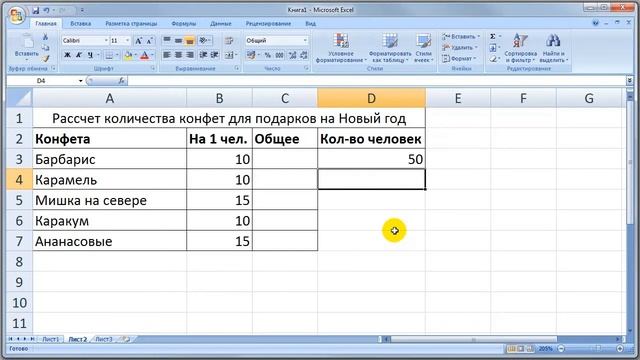Center text horizontally
The height and width of the screenshot is (360, 640).
tap(178, 55)
